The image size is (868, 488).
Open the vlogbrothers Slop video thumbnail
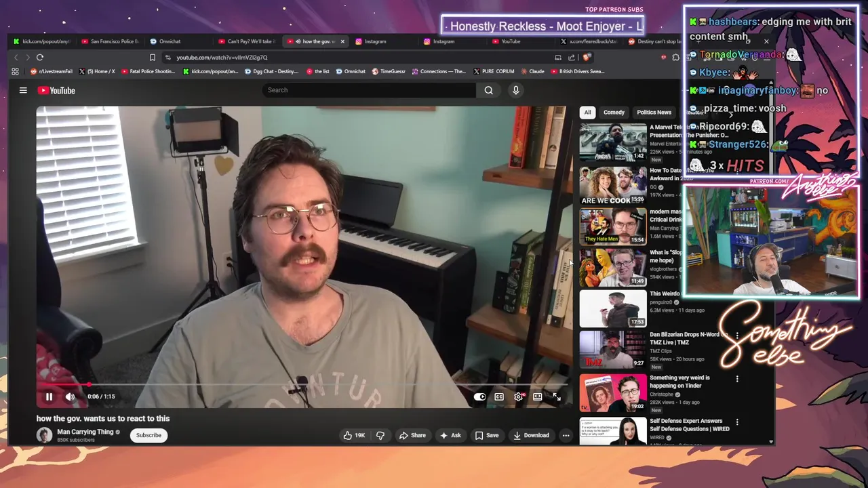[x=613, y=267]
